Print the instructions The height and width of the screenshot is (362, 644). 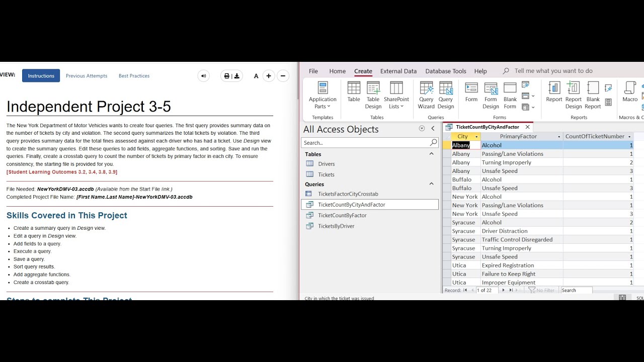click(226, 76)
